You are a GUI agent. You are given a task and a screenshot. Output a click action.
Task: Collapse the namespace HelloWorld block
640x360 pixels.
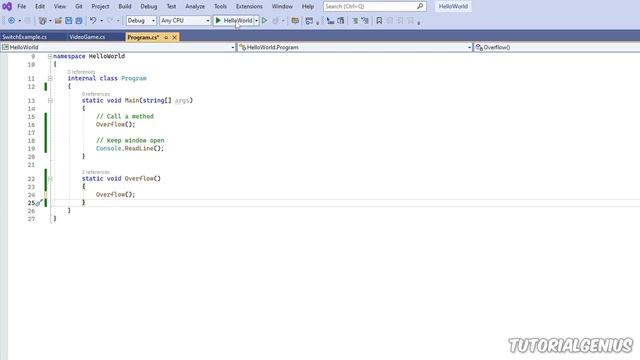50,56
